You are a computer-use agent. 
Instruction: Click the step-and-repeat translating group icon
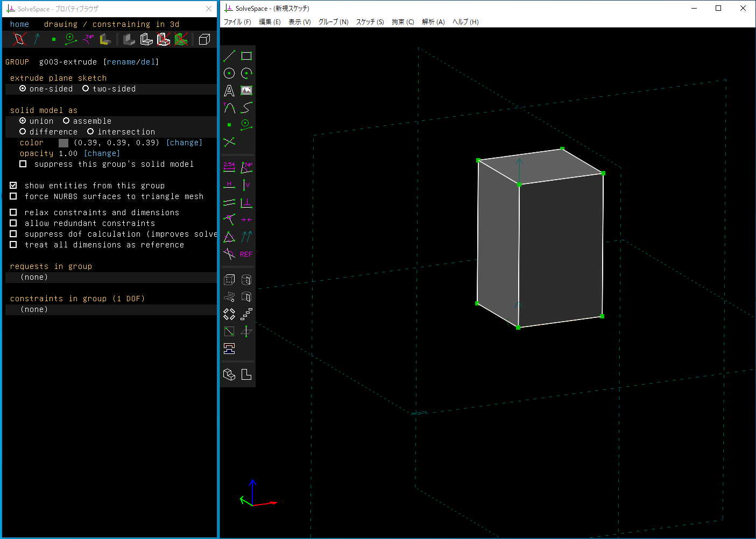point(246,314)
